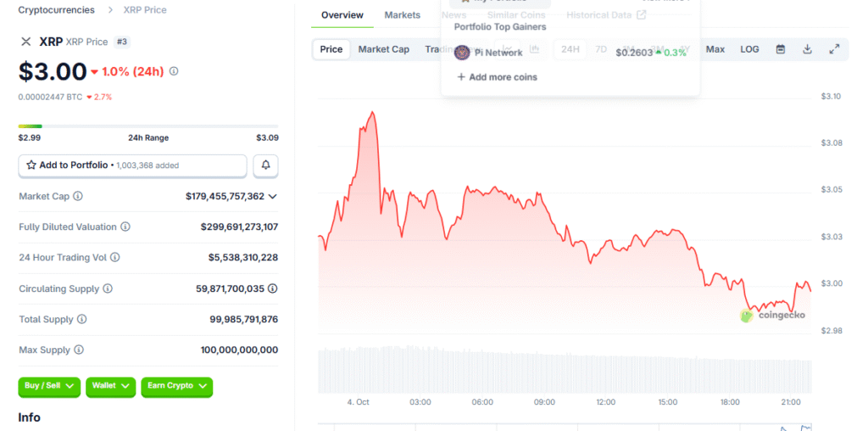
Task: Click the Fully Diluted Valuation info icon
Action: tap(125, 227)
